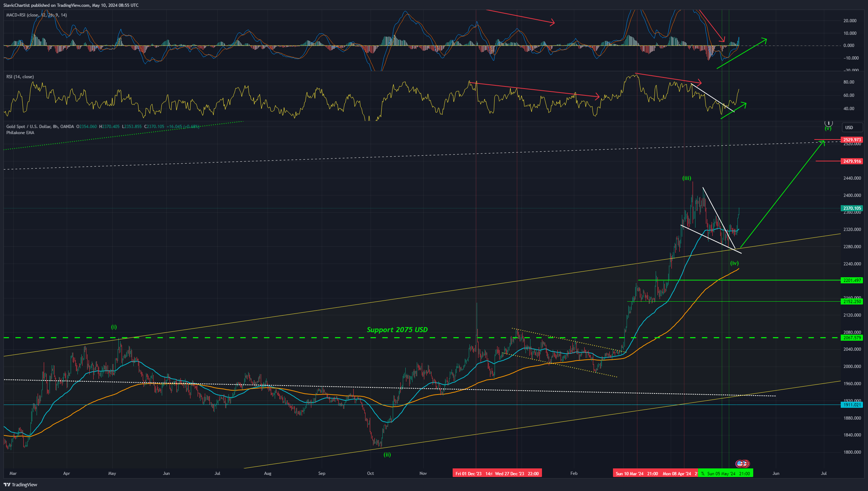Image resolution: width=868 pixels, height=491 pixels.
Task: Click the current price label 2370.105
Action: tap(852, 208)
